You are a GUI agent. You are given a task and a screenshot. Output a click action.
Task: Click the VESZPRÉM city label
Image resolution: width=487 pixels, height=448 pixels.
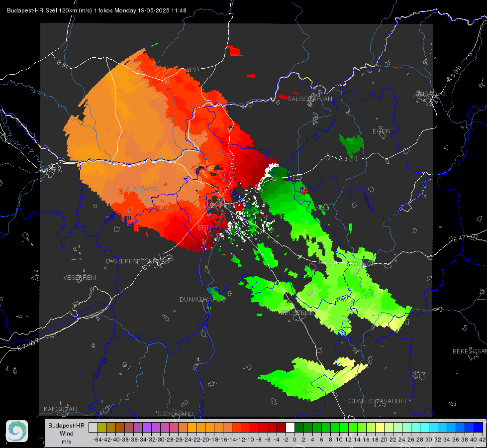80,278
